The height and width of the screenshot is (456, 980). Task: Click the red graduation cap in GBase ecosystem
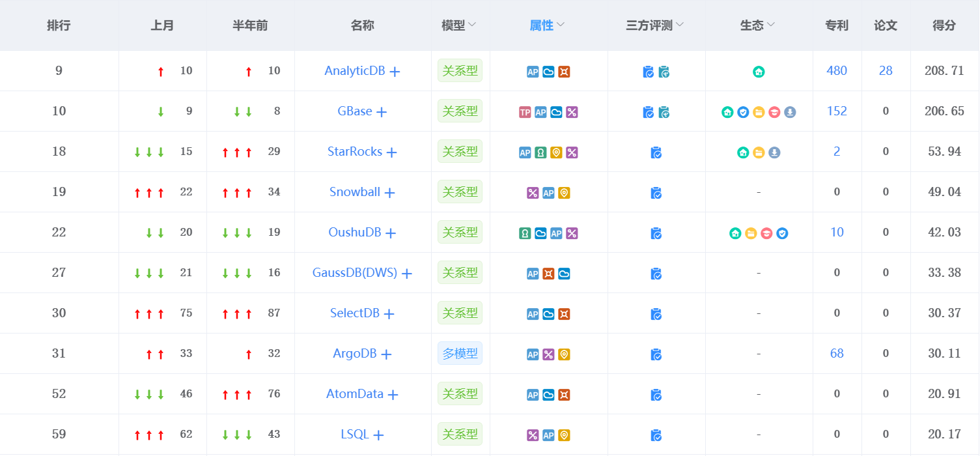pos(774,112)
